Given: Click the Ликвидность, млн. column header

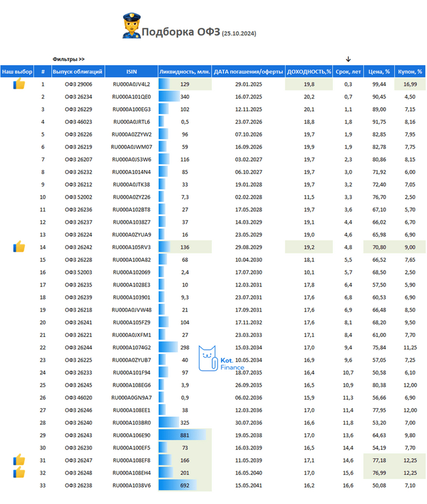Looking at the screenshot, I should tap(185, 71).
